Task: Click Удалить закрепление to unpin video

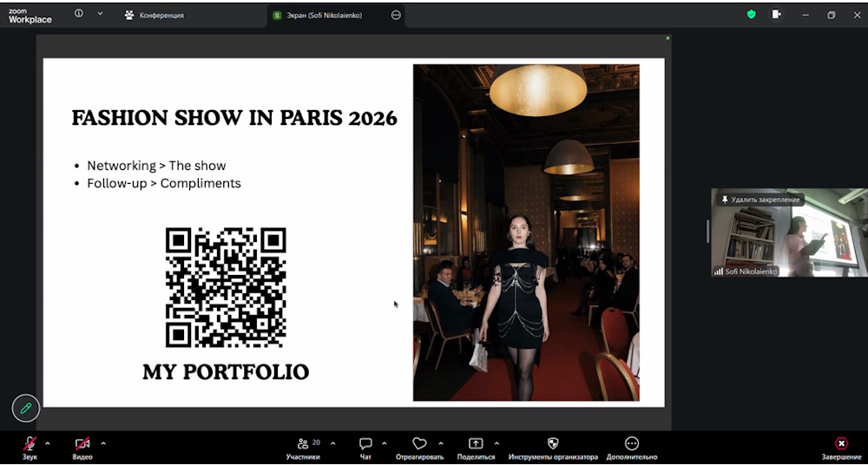Action: (x=761, y=200)
